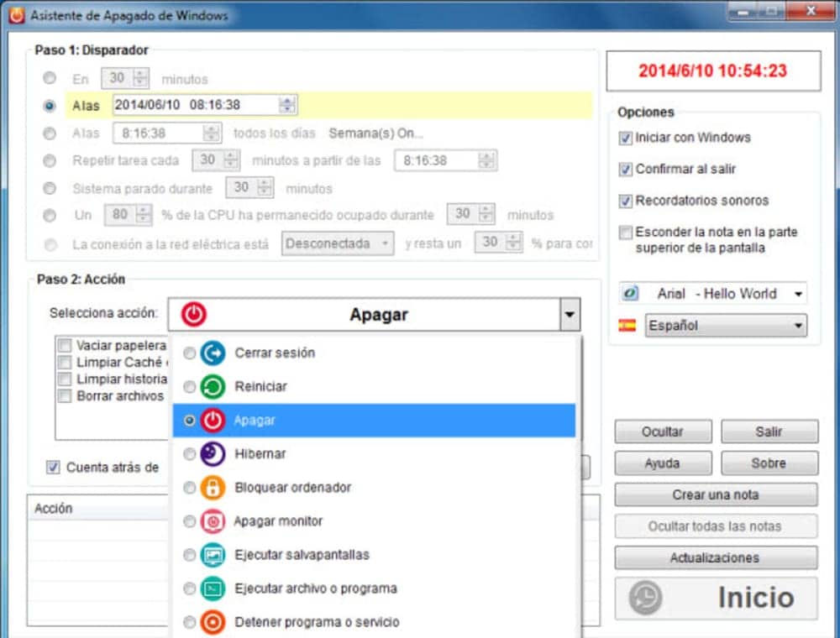
Task: Select the Apagar radio in the action list
Action: pos(189,421)
